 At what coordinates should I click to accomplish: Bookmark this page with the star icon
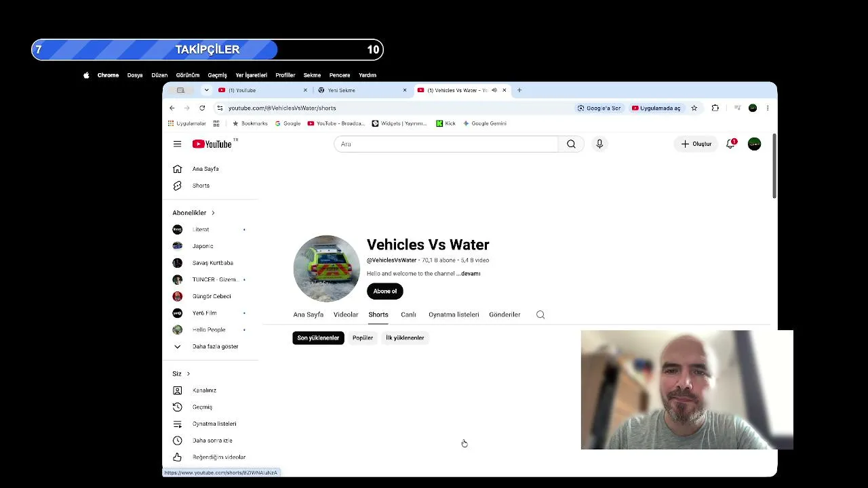(x=694, y=108)
